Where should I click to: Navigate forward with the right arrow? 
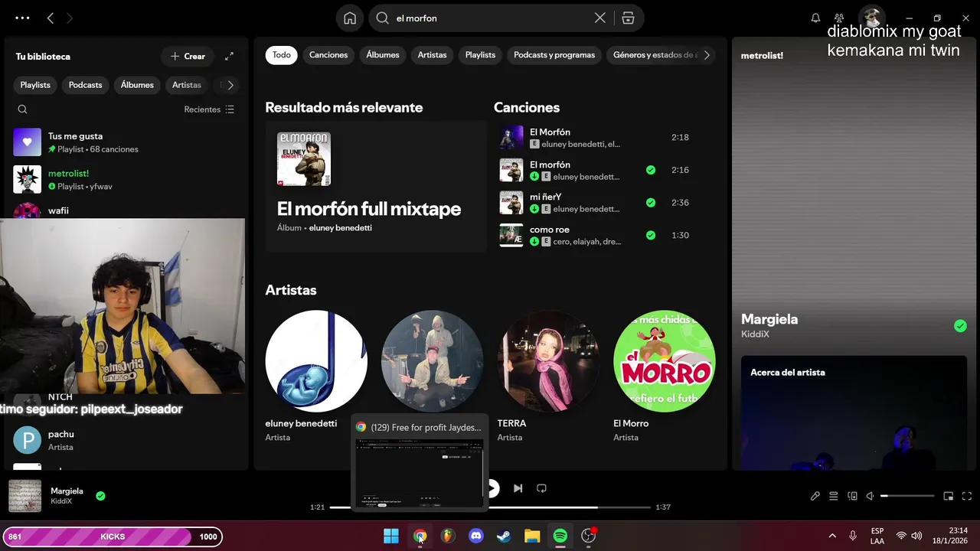70,18
